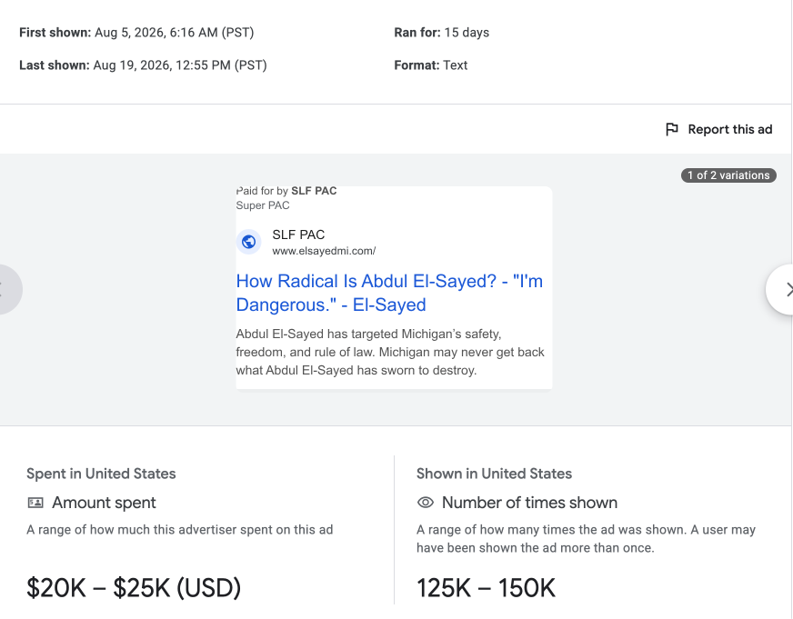
Task: Click the eye icon next to Number of times shown
Action: pyautogui.click(x=425, y=503)
